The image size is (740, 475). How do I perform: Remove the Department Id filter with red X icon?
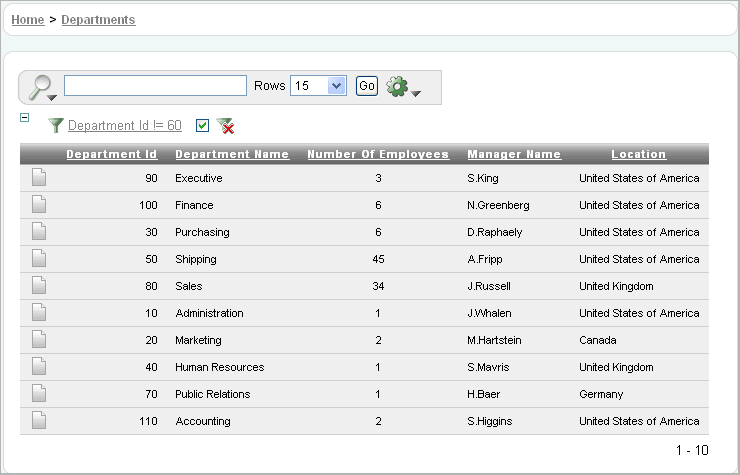[x=225, y=126]
